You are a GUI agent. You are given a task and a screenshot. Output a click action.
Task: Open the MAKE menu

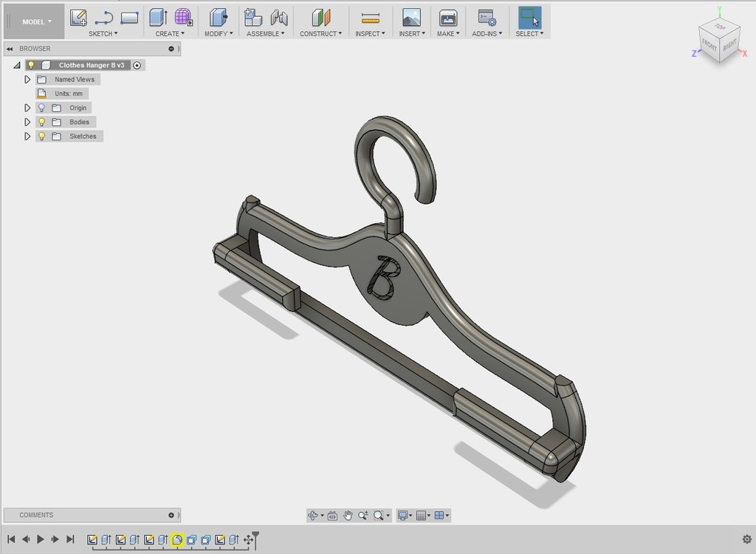[x=448, y=34]
